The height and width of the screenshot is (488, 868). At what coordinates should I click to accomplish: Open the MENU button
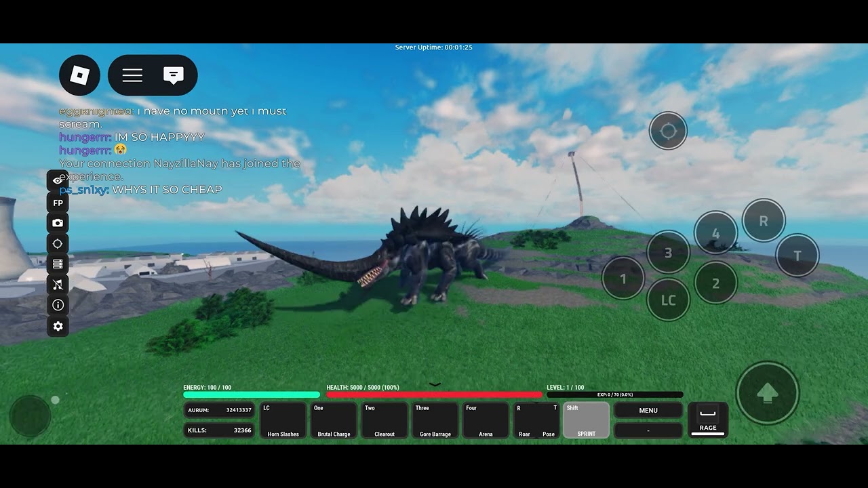pos(648,410)
